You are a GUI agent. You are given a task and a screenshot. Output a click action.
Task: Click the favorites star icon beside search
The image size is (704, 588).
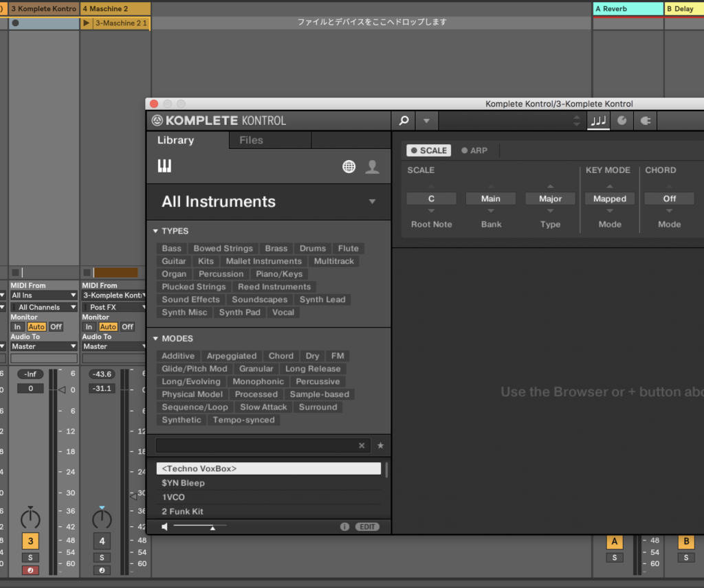click(380, 446)
